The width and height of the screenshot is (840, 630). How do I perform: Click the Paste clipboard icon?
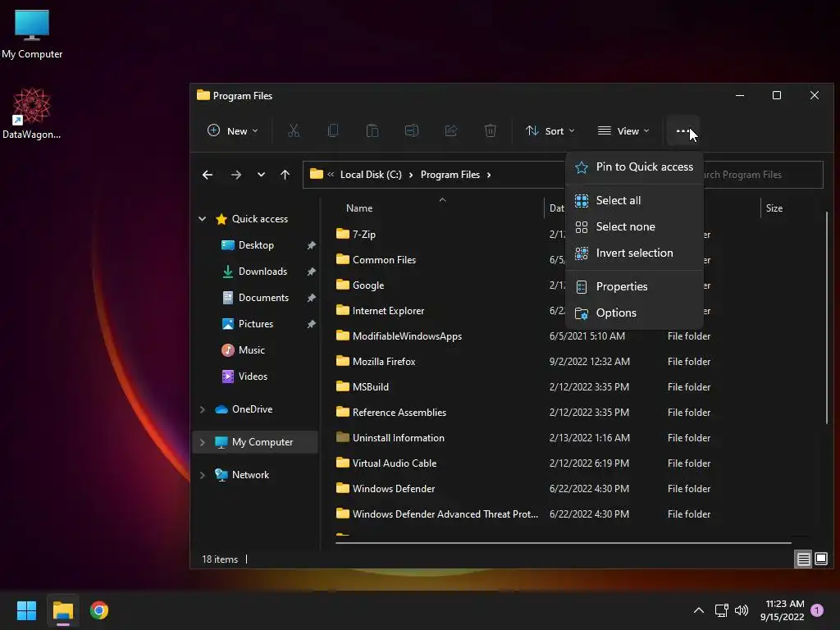click(x=372, y=130)
